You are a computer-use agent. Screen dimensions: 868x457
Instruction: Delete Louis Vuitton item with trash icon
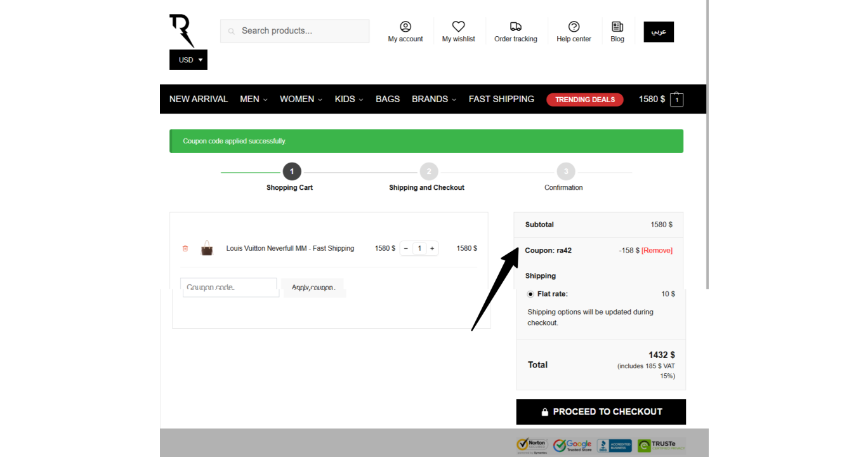pos(185,248)
